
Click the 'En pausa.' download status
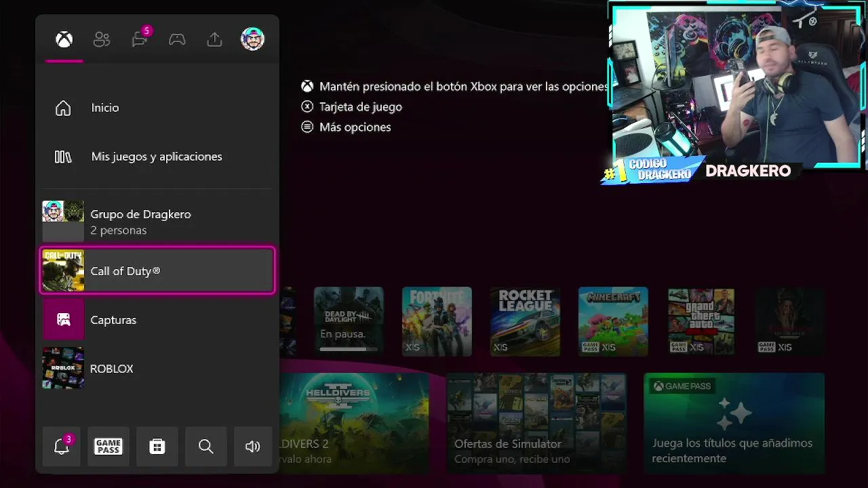(342, 334)
